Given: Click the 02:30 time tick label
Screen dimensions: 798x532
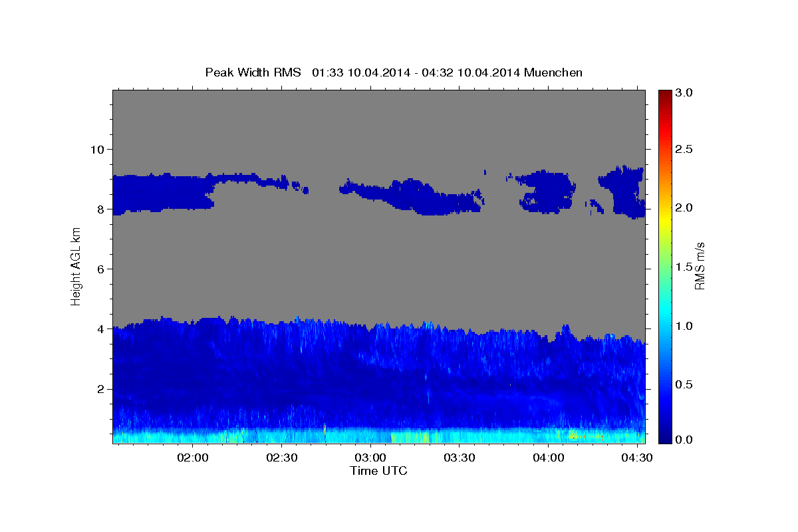Looking at the screenshot, I should click(x=282, y=458).
